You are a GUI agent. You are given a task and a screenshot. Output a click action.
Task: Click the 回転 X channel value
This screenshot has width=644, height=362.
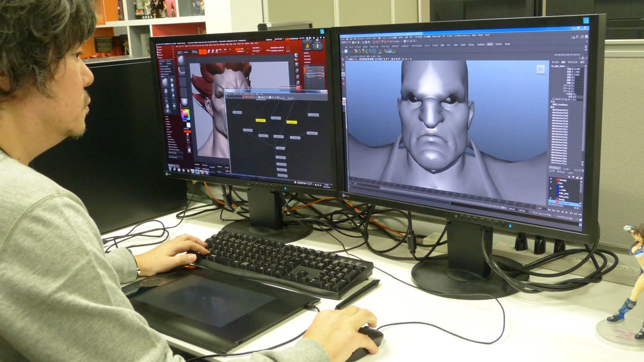[x=579, y=77]
